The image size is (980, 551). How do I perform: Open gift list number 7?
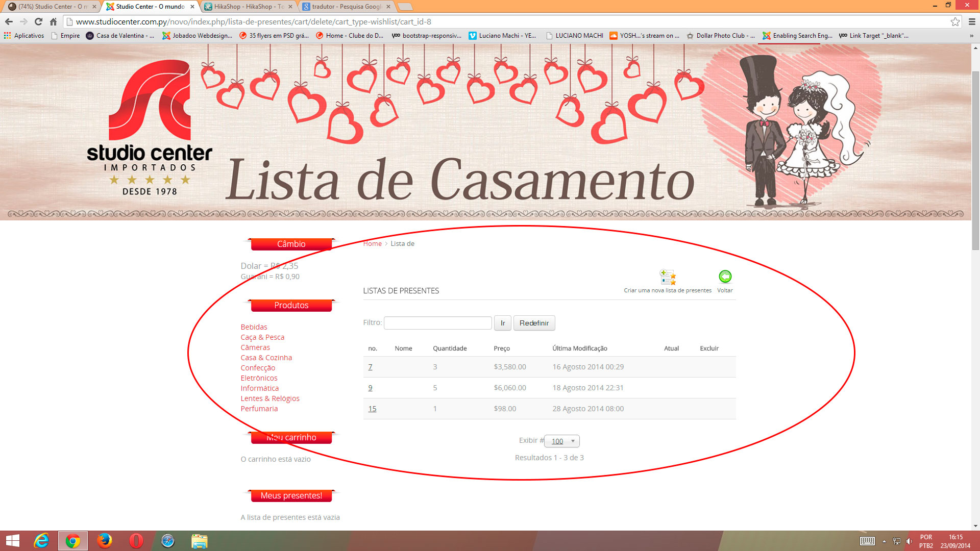(370, 367)
